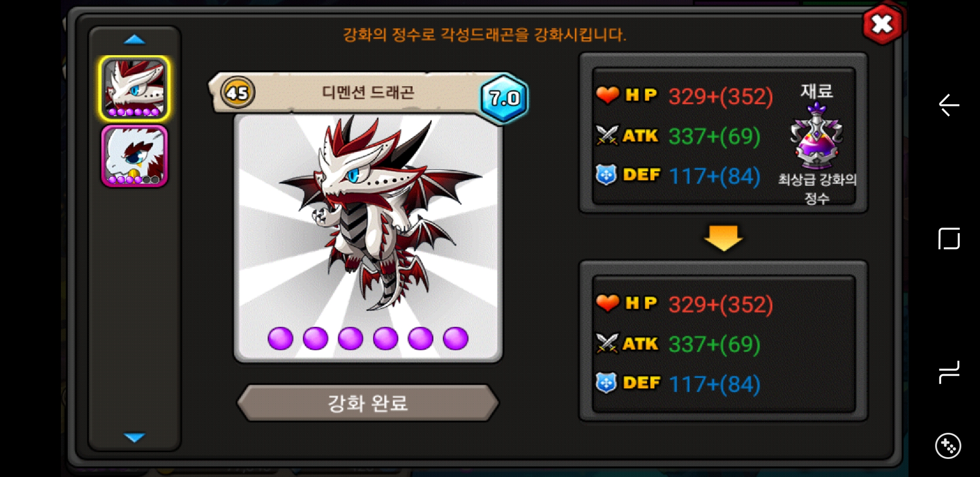Select the white griffin dragon thumbnail

[x=135, y=156]
